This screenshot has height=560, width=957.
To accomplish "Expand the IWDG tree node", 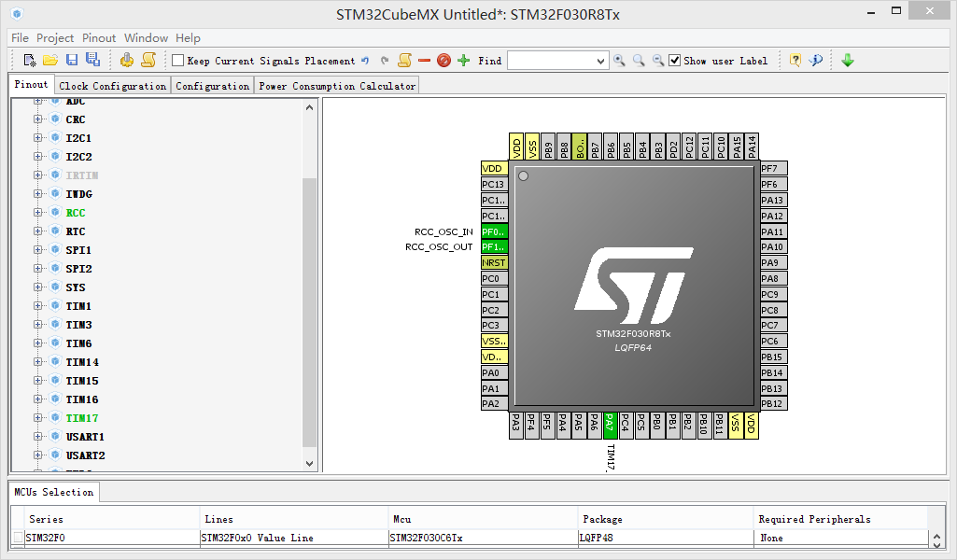I will pos(38,193).
